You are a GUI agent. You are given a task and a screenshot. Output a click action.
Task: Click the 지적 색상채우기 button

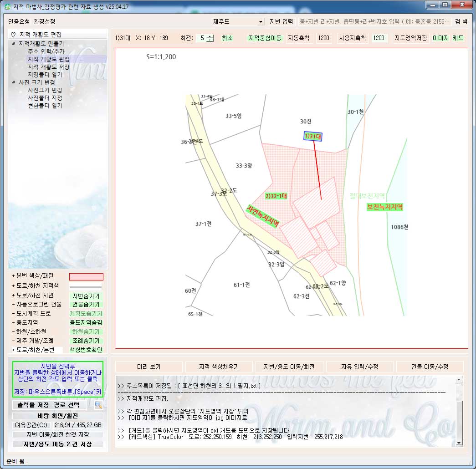[219, 367]
